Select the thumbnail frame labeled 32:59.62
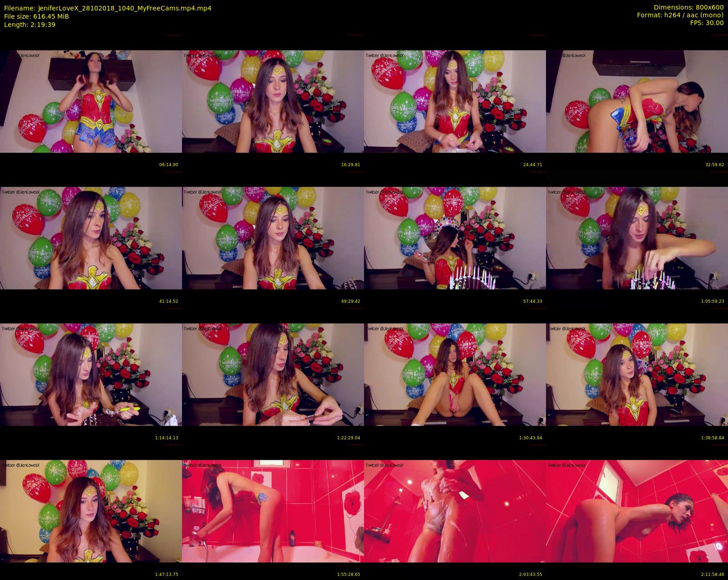Screen dimensions: 728x580 637,102
